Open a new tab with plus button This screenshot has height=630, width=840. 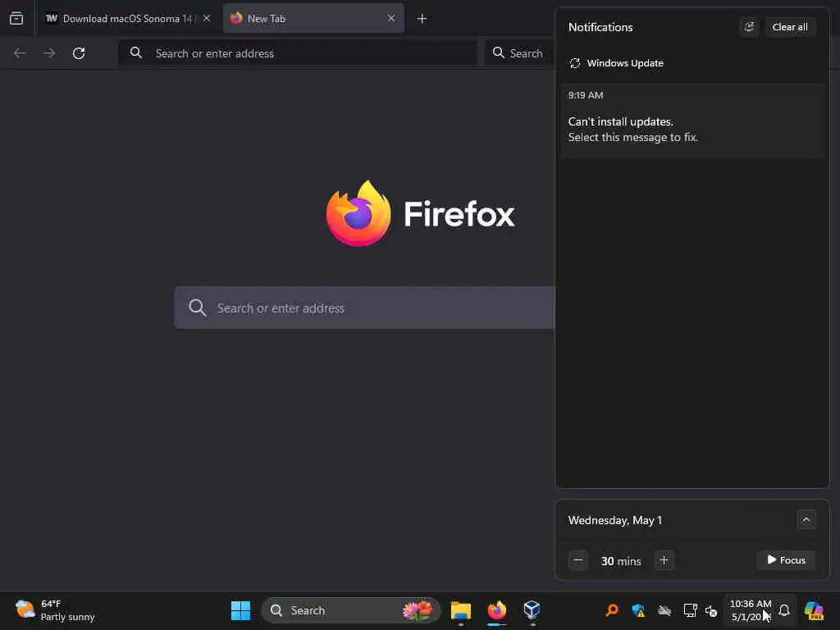pyautogui.click(x=422, y=19)
